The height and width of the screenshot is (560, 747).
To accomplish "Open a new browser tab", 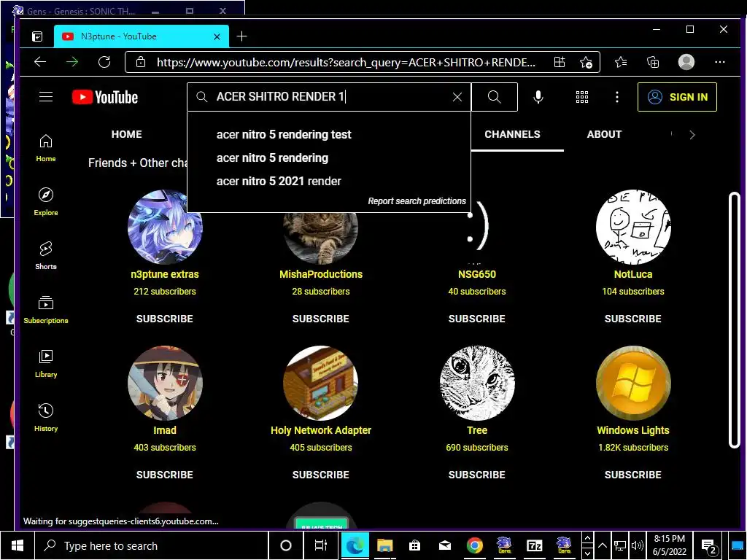I will pos(241,36).
